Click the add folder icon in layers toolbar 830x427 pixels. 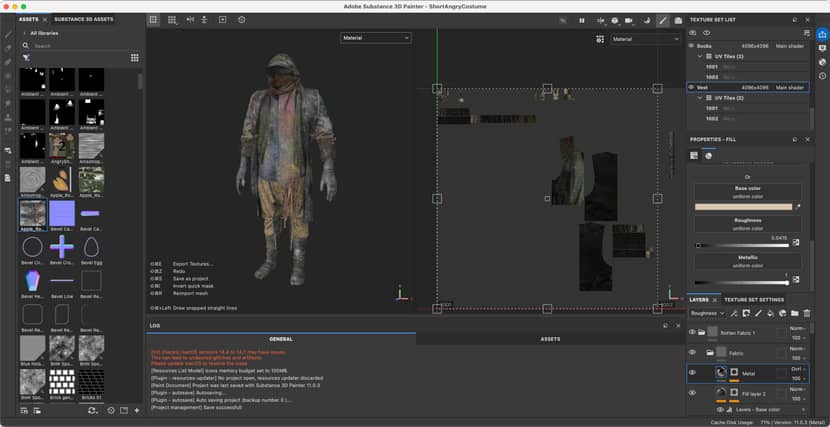(x=794, y=313)
